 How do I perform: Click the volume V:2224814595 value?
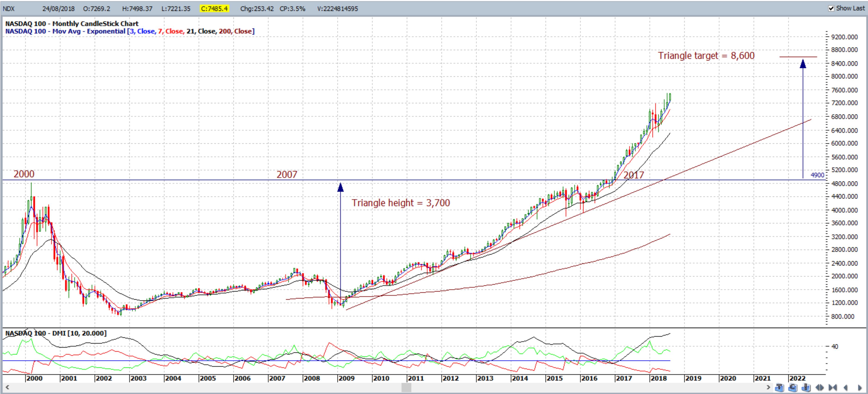coord(337,9)
